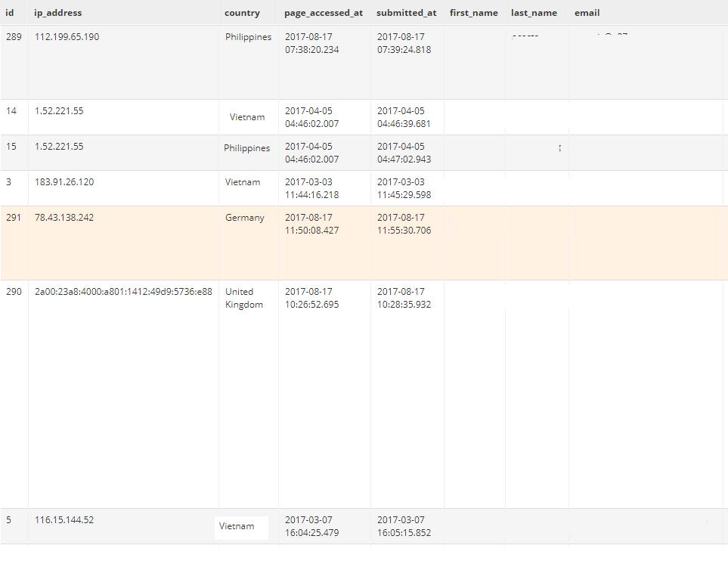Sort the email column header
Screen dimensions: 728x567
(x=587, y=12)
